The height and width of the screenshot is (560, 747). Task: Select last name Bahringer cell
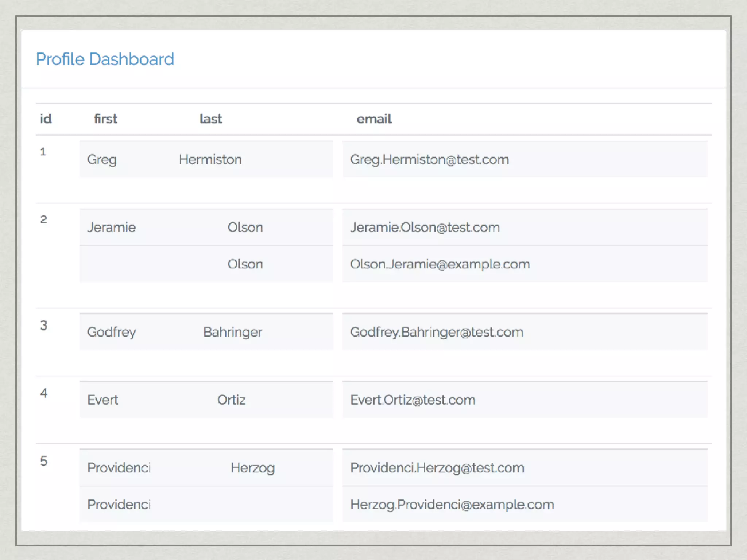click(x=233, y=332)
